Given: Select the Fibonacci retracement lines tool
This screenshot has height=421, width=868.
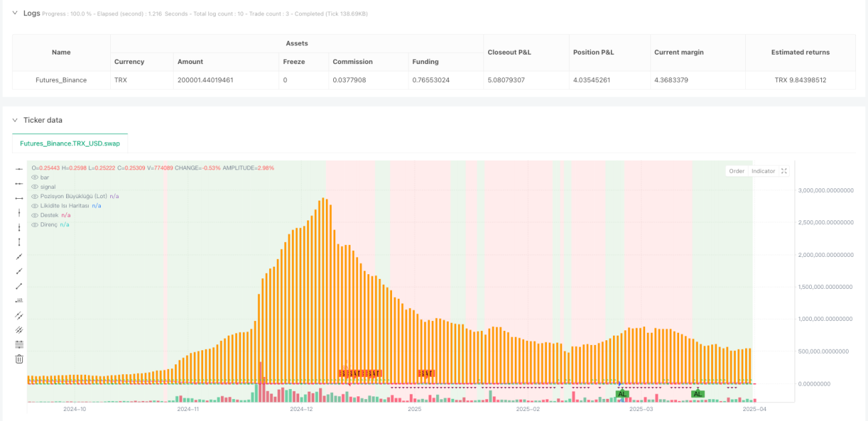Looking at the screenshot, I should tap(19, 344).
